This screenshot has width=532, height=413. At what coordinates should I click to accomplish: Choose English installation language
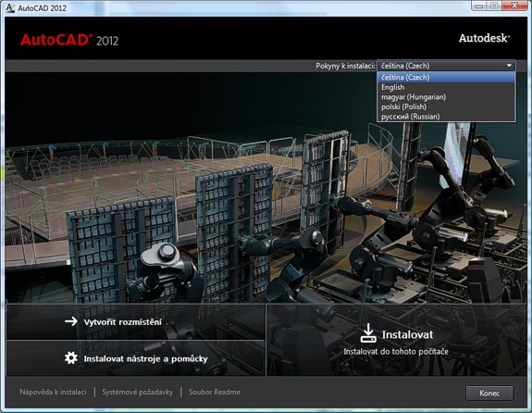pos(446,87)
